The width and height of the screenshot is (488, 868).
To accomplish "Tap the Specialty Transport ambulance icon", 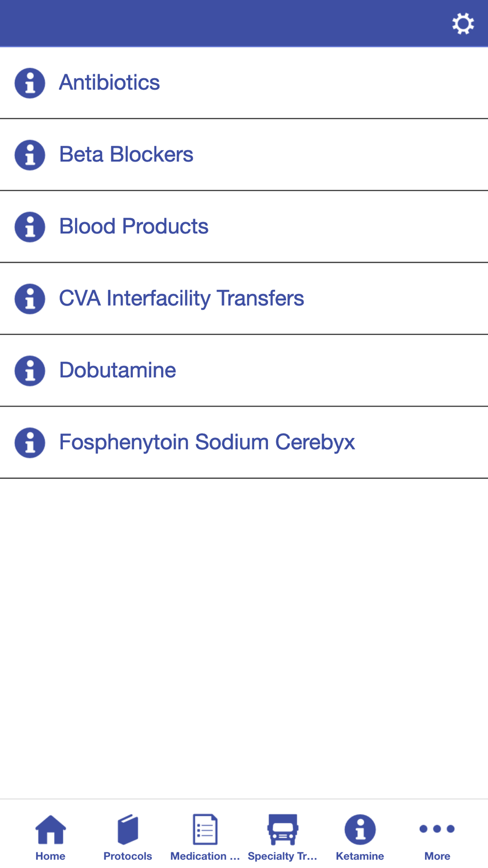I will coord(283,829).
